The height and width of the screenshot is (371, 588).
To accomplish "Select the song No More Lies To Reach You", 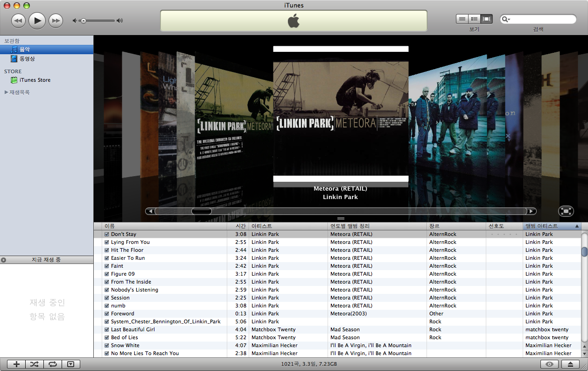I will point(145,353).
